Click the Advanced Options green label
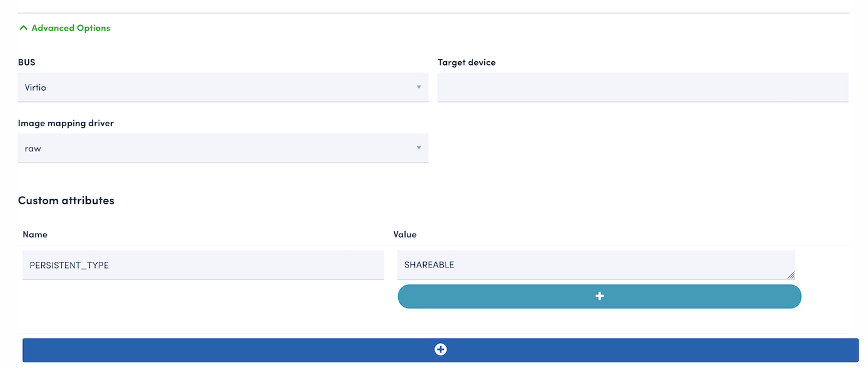868x368 pixels. [x=71, y=28]
